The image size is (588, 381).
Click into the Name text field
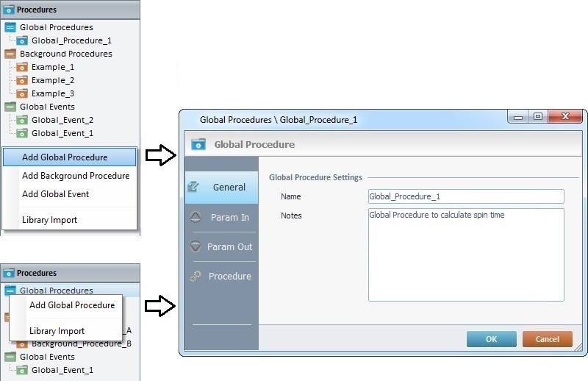(x=466, y=196)
